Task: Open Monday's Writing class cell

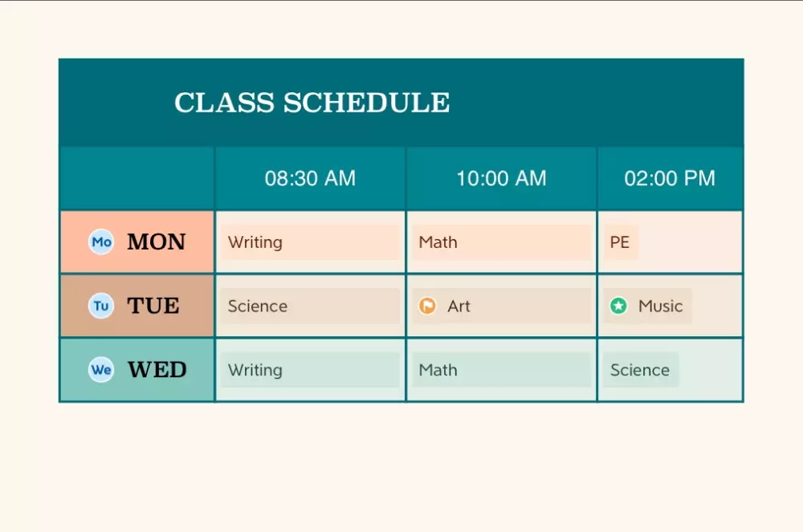Action: point(310,242)
